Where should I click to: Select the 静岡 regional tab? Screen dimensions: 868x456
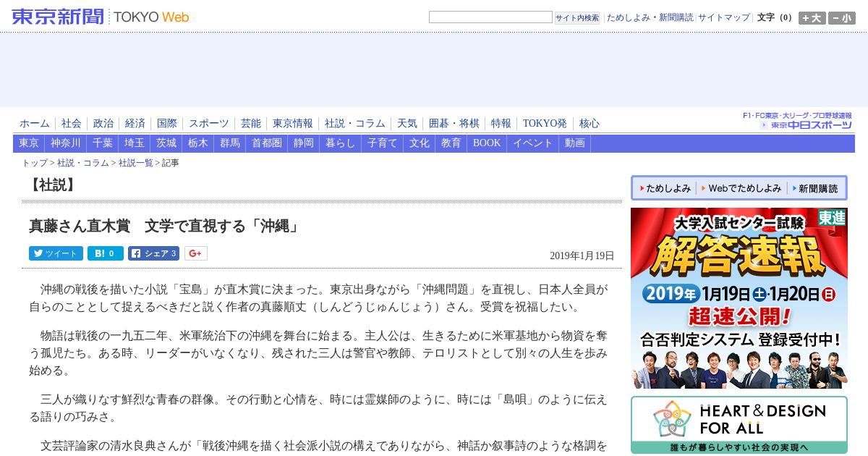(304, 143)
